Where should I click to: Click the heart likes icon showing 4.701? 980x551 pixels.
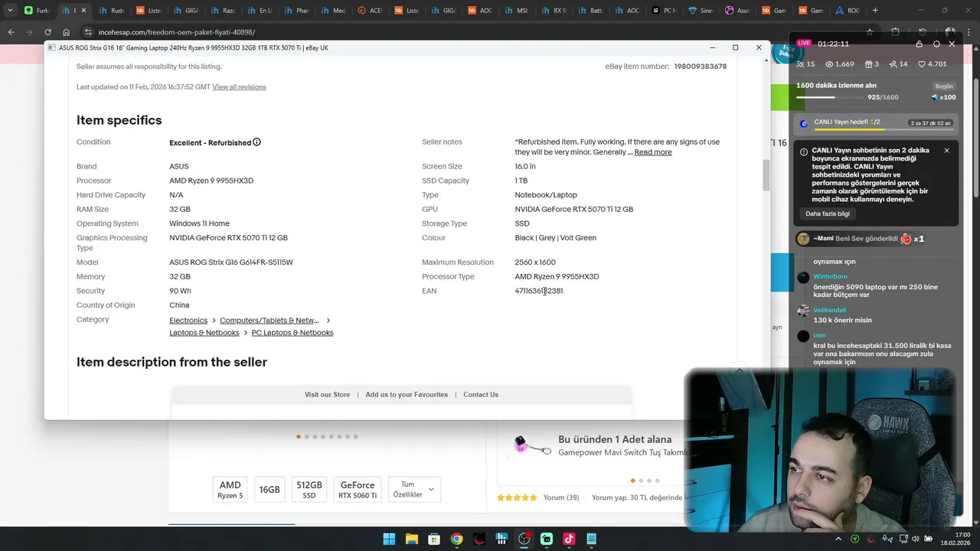click(923, 64)
